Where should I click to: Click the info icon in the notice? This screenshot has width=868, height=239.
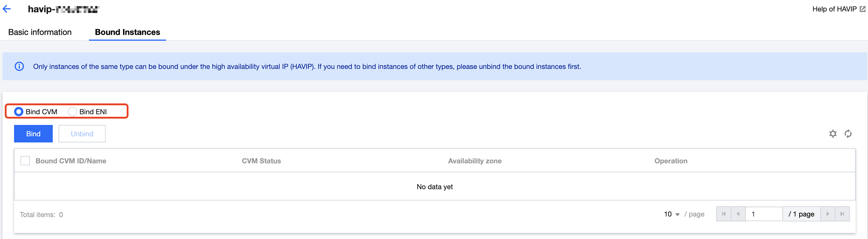19,66
